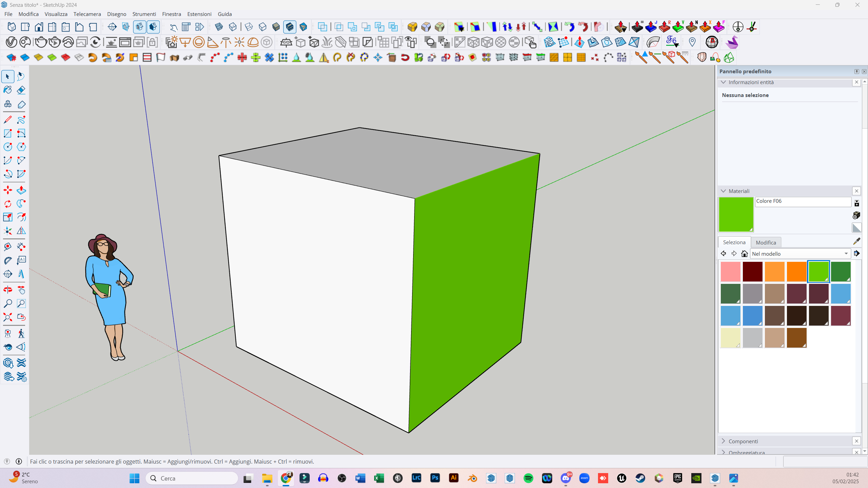Select the Scale tool

[7, 217]
